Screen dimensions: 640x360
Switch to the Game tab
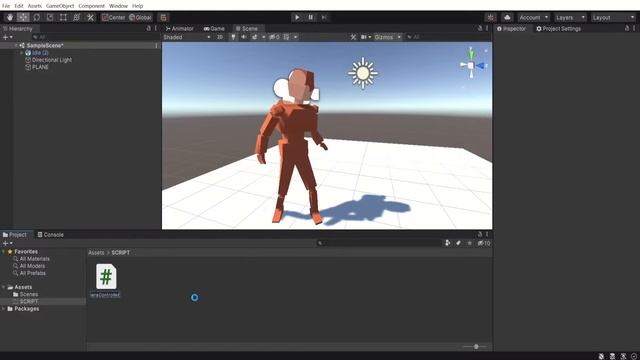214,29
